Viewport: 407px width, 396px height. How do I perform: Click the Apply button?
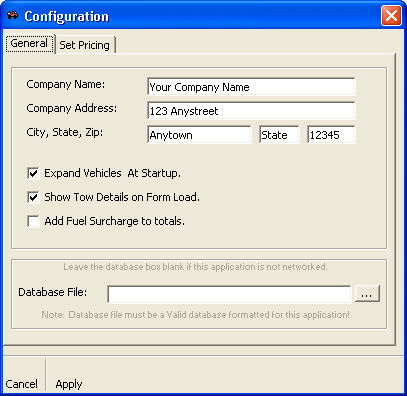[69, 384]
